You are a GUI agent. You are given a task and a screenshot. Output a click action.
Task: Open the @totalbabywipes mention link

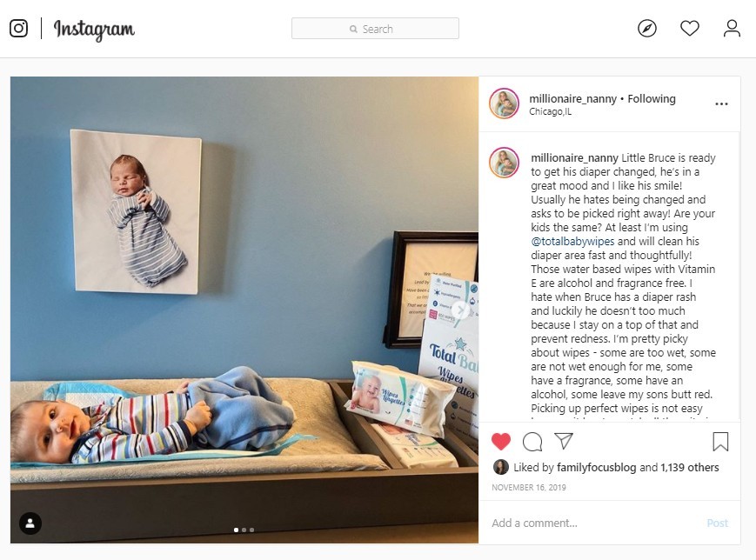pyautogui.click(x=572, y=242)
